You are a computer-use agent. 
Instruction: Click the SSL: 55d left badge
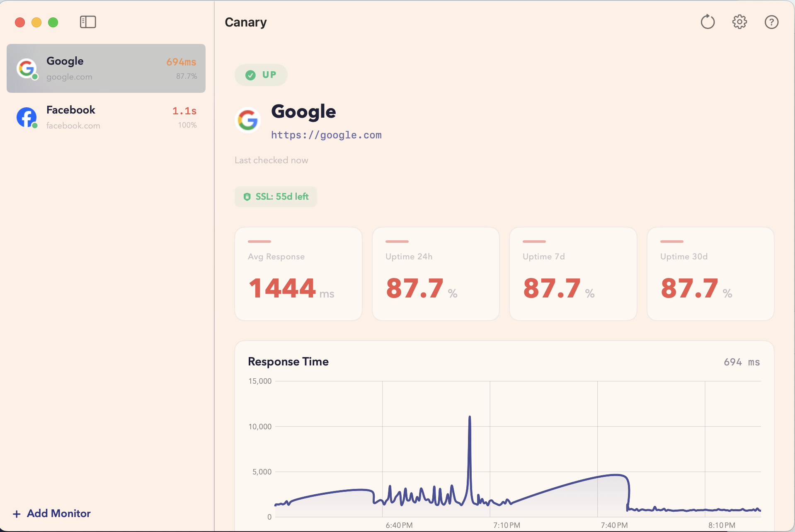[x=275, y=196]
